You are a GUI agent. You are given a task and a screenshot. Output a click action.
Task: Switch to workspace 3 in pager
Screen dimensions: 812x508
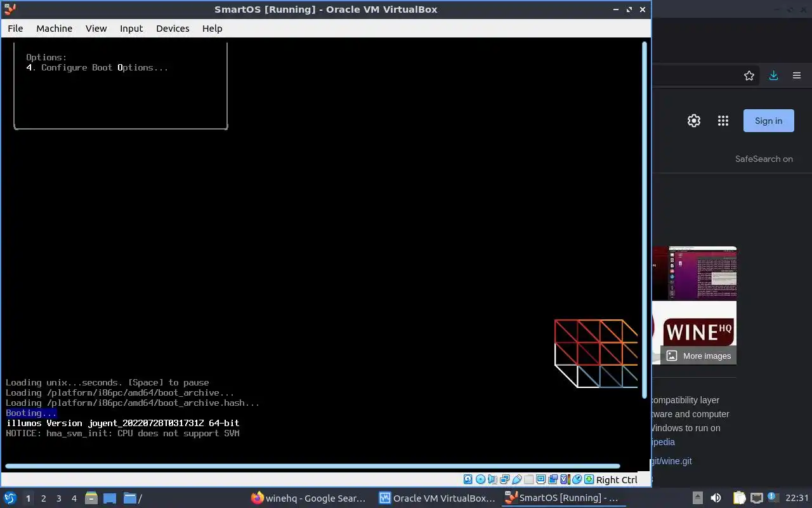click(58, 498)
